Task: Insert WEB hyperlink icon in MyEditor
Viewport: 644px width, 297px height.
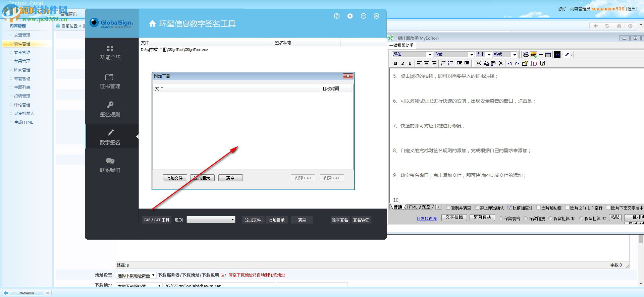Action: coord(526,55)
